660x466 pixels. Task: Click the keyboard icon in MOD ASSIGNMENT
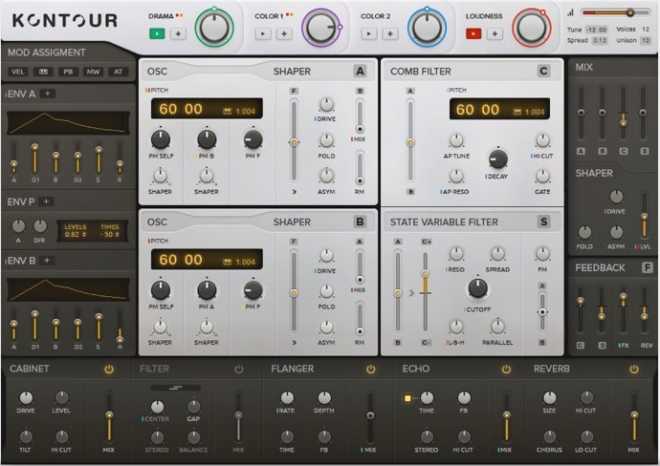tap(43, 72)
